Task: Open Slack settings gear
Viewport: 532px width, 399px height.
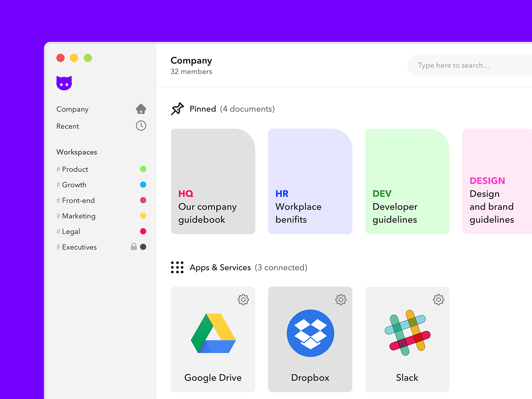Action: [x=439, y=300]
